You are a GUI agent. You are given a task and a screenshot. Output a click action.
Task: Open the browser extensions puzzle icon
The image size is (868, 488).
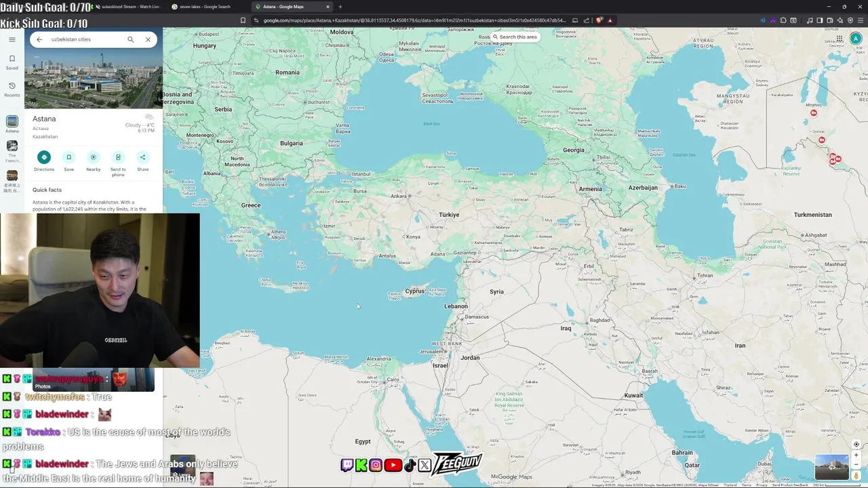coord(783,20)
